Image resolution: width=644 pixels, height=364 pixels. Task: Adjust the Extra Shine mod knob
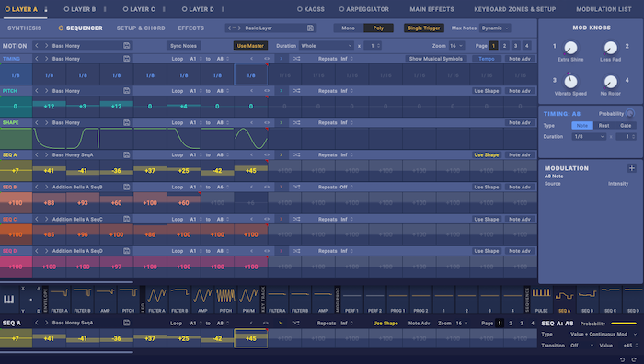[x=570, y=48]
